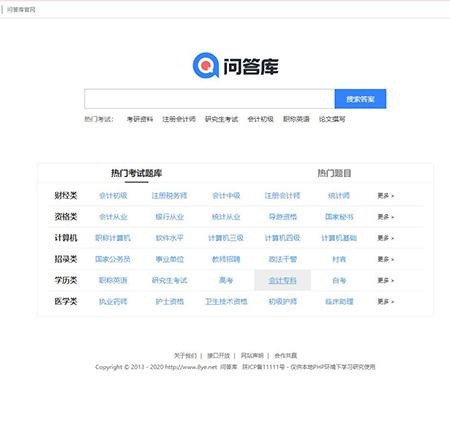Open 银行从业 in the 资格类 row
The image size is (450, 434).
169,217
